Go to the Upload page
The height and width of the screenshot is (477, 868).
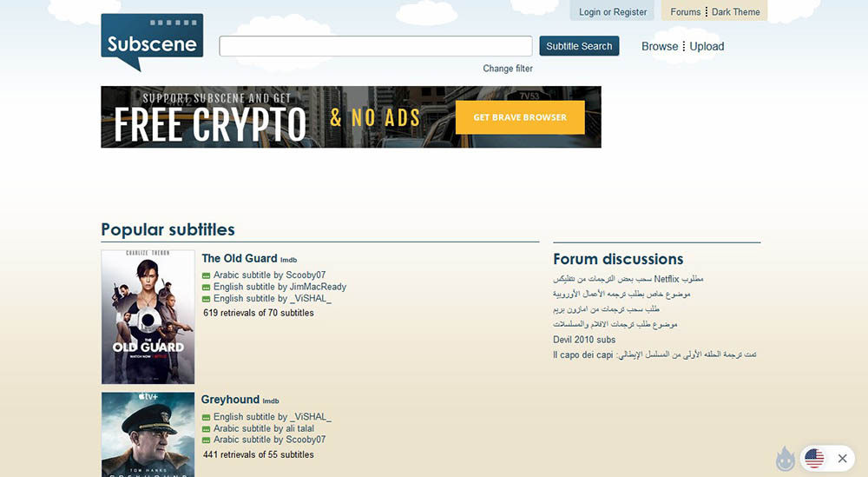pyautogui.click(x=707, y=47)
